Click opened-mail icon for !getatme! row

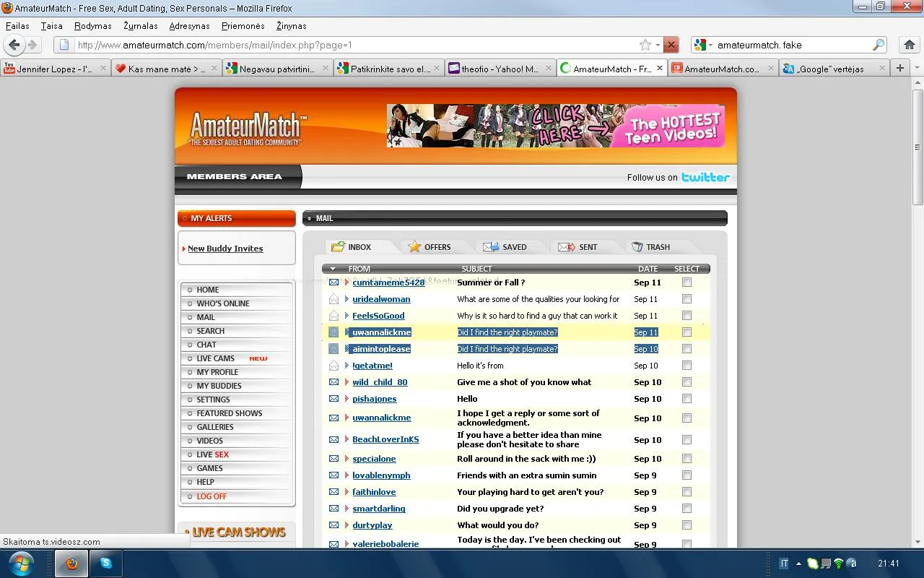click(334, 365)
